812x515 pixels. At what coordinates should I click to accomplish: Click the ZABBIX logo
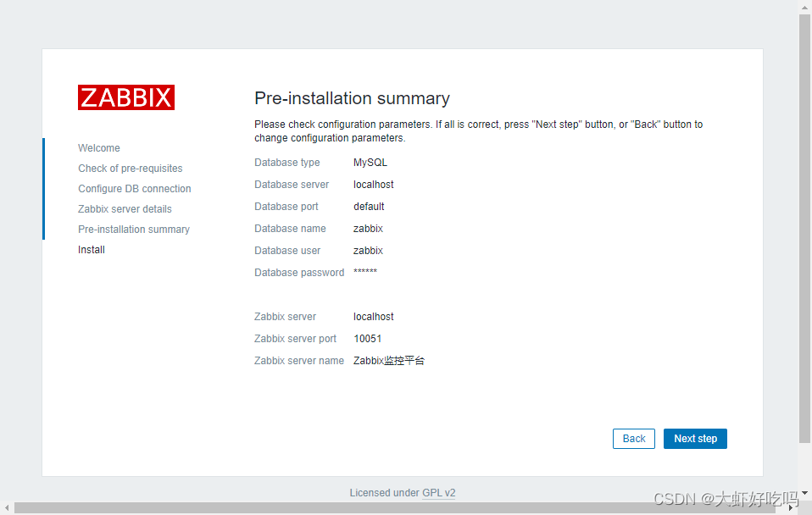[126, 97]
